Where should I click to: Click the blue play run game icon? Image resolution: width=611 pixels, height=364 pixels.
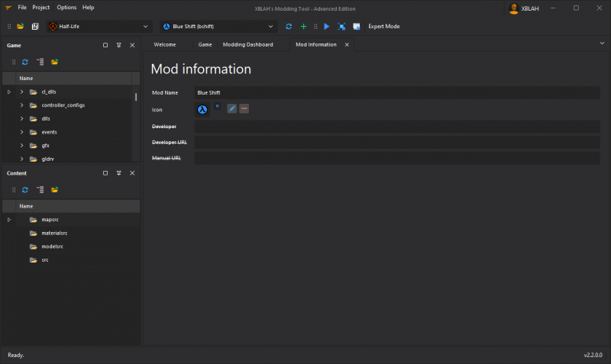coord(327,27)
